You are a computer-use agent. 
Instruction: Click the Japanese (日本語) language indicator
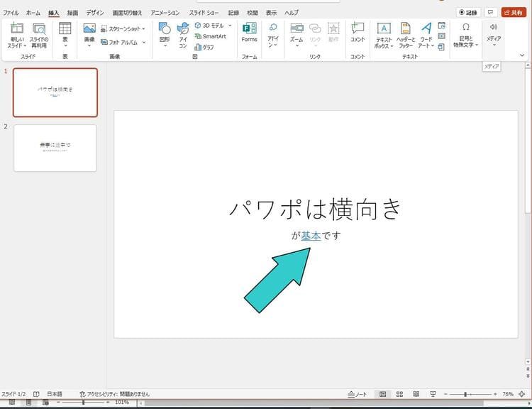pos(55,394)
